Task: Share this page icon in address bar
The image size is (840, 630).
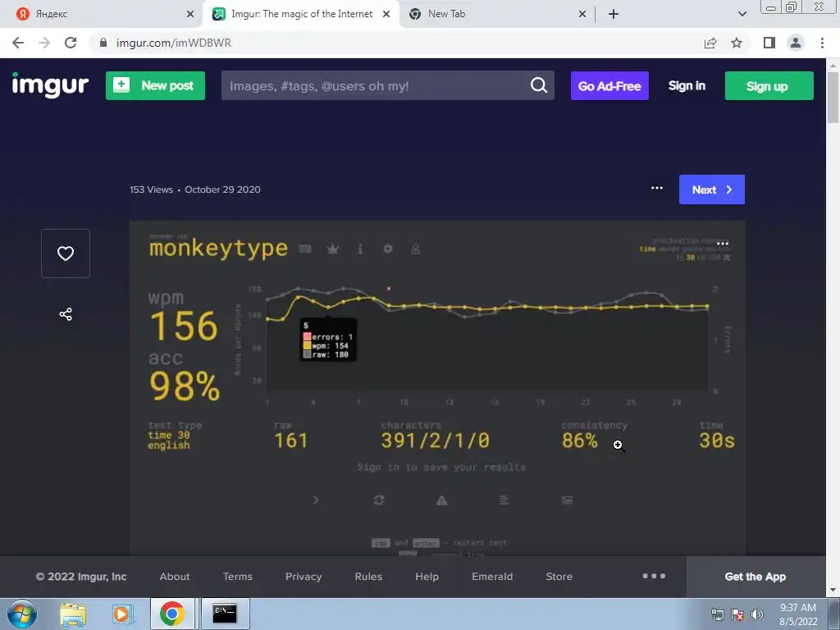Action: pyautogui.click(x=710, y=43)
